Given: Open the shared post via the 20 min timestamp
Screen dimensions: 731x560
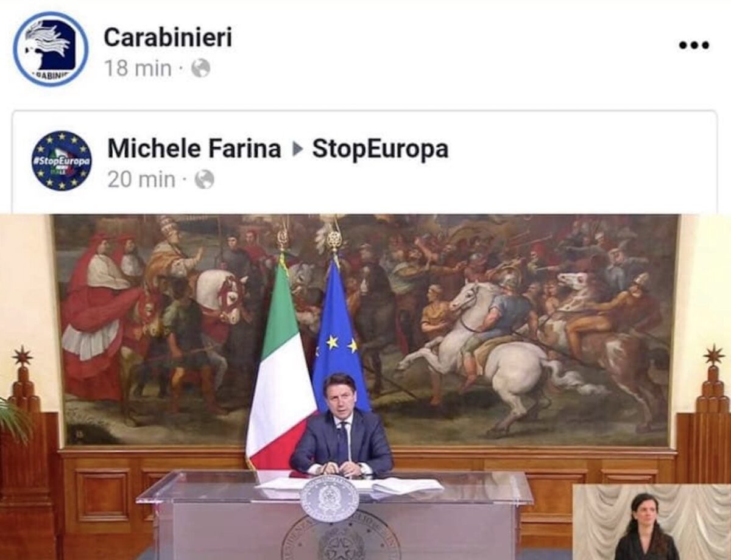Looking at the screenshot, I should coord(141,180).
